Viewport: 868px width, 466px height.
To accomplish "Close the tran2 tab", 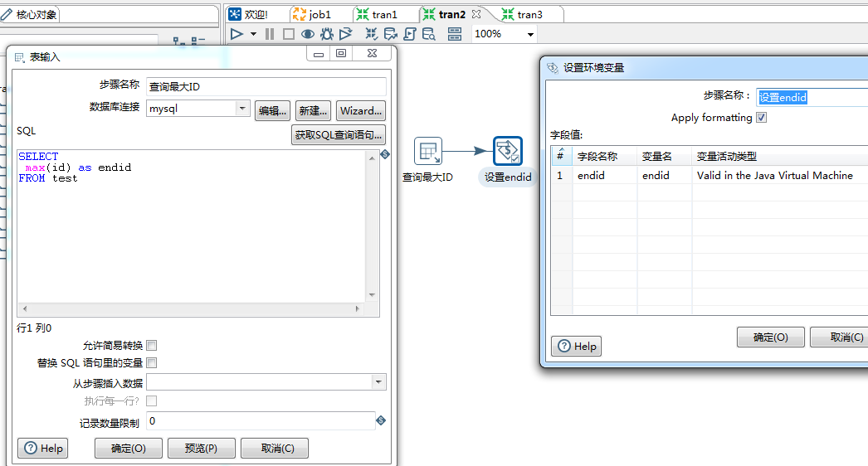I will 476,14.
